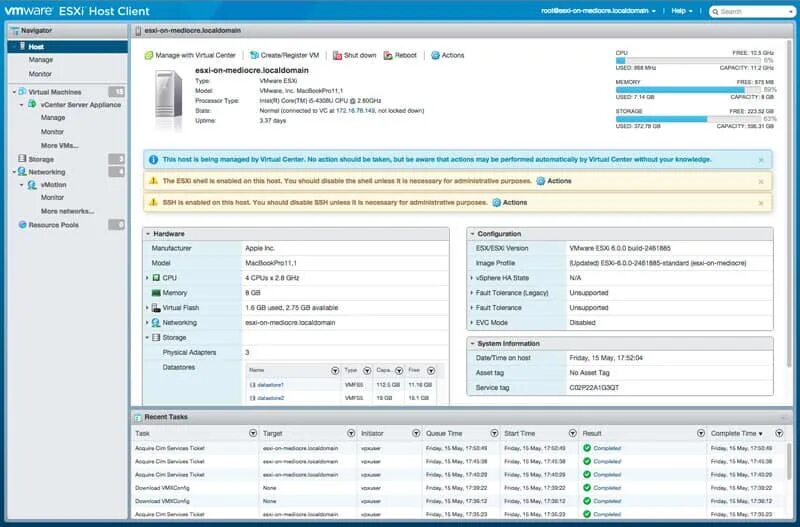The image size is (800, 527).
Task: Collapse the Configuration panel
Action: click(x=472, y=234)
